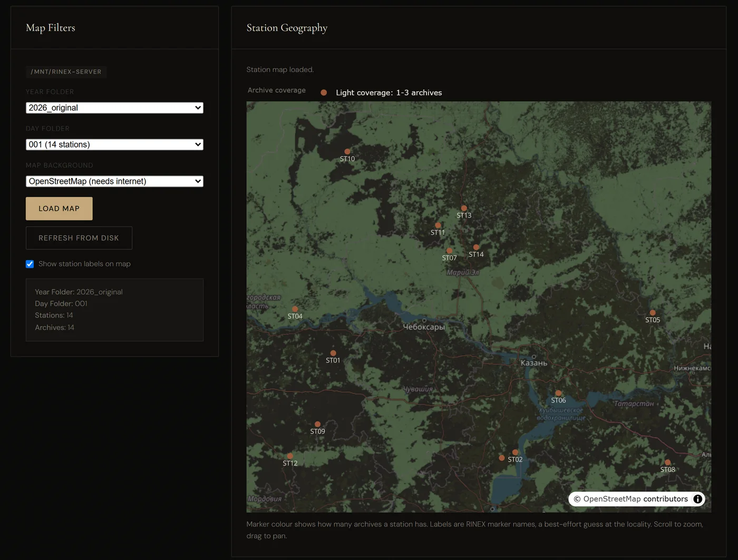Screen dimensions: 738x560
Task: Pick the ST05 station marker
Action: 653,312
